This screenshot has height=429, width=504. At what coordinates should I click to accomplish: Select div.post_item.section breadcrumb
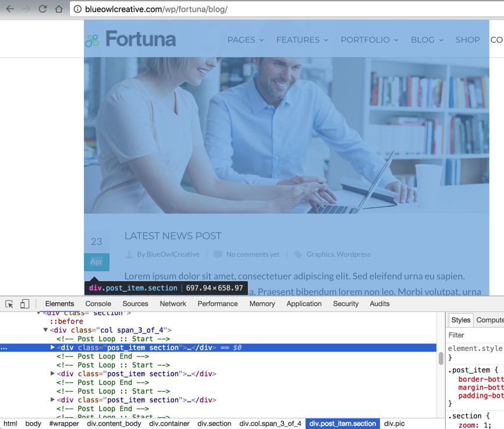coord(342,424)
